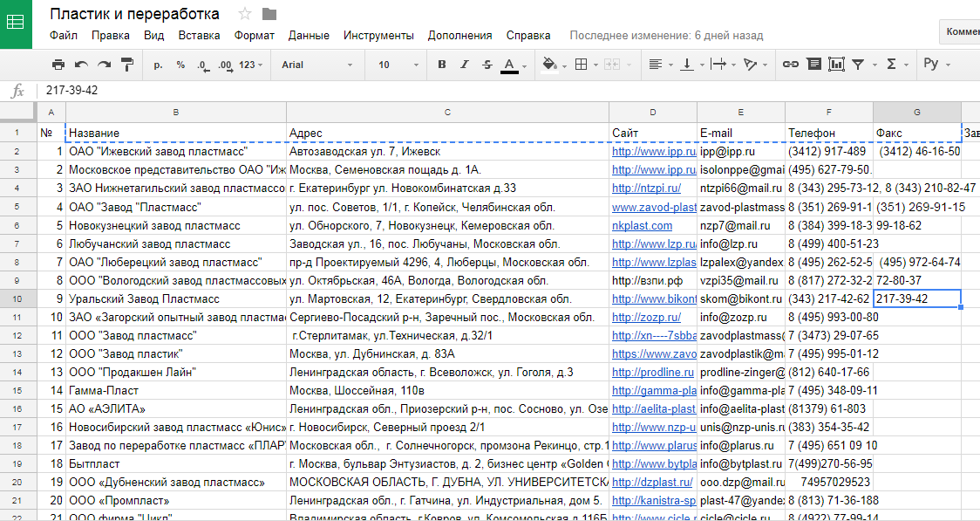This screenshot has width=980, height=521.
Task: Click cell nzp7@mail.ru
Action: [740, 225]
